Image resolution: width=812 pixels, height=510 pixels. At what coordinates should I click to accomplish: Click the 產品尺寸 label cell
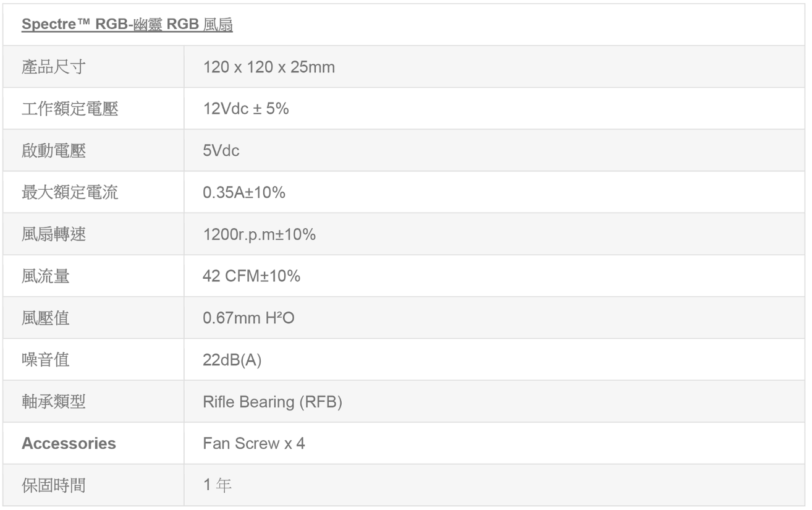(53, 67)
